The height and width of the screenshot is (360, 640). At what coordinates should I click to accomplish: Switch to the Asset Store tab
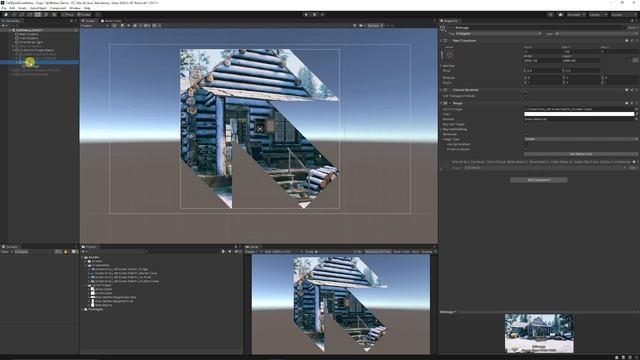[x=111, y=21]
